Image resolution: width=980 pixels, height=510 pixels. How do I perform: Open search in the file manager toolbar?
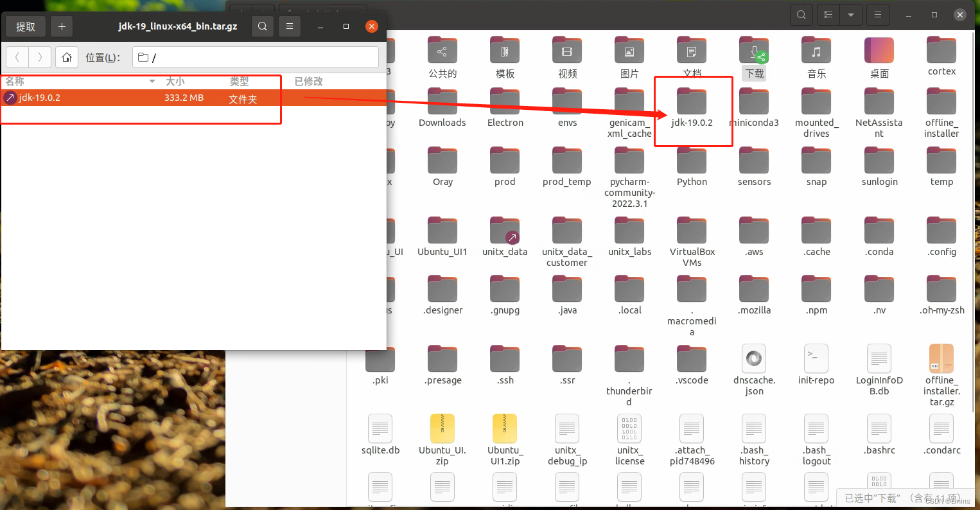(x=801, y=14)
